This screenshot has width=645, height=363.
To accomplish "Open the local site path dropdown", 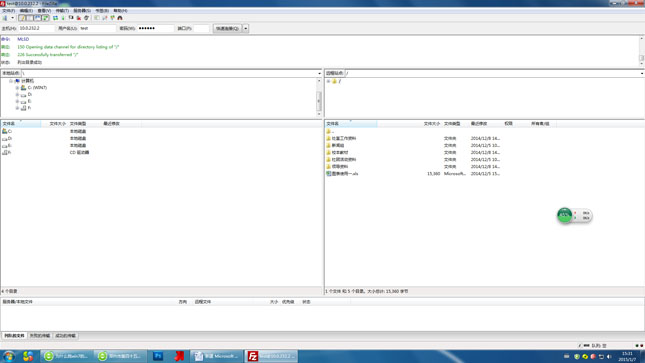I will point(319,73).
